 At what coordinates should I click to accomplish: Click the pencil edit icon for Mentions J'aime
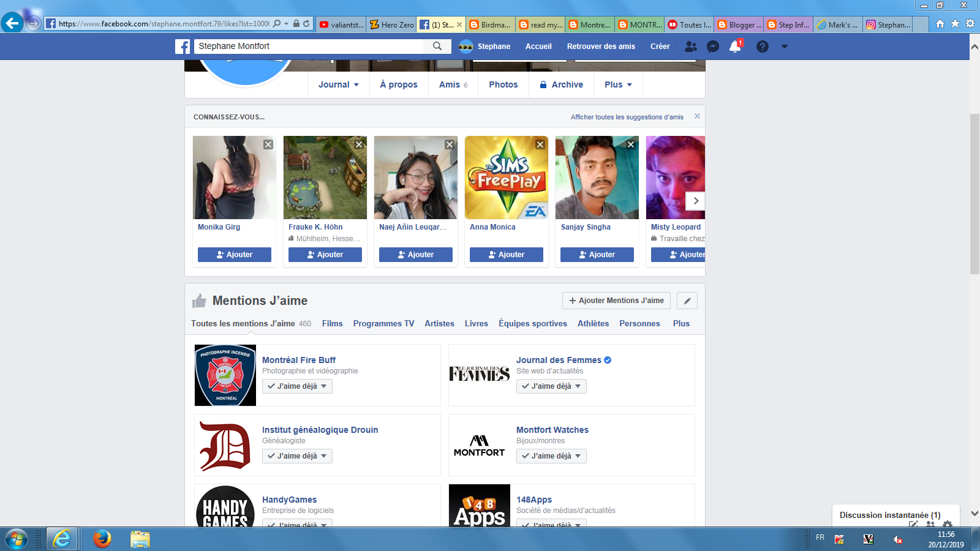(687, 301)
